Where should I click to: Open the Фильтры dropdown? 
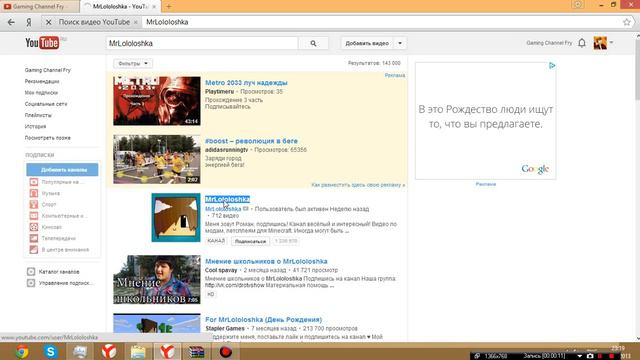(133, 64)
